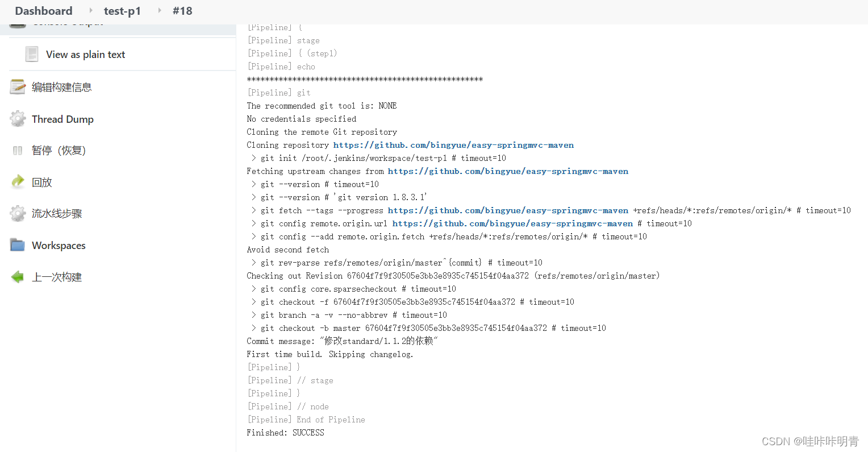Click the '[Pipeline] // stage' line
The image size is (868, 452).
point(290,380)
